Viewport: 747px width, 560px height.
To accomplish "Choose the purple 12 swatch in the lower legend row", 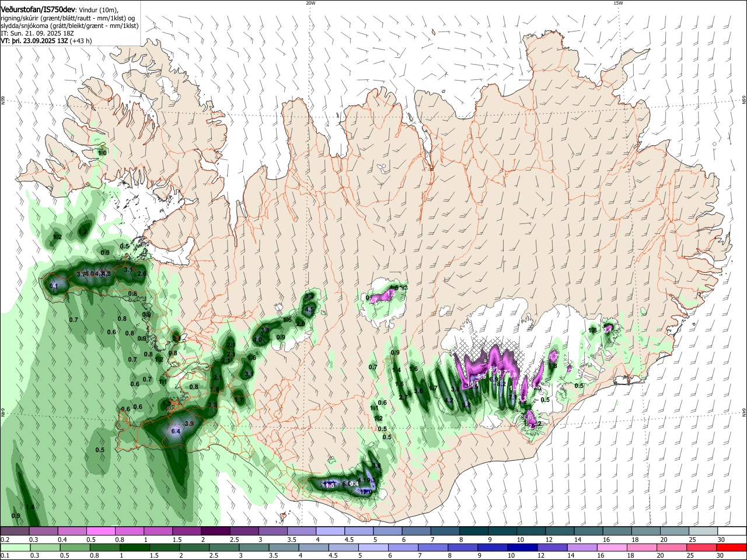I will click(553, 547).
